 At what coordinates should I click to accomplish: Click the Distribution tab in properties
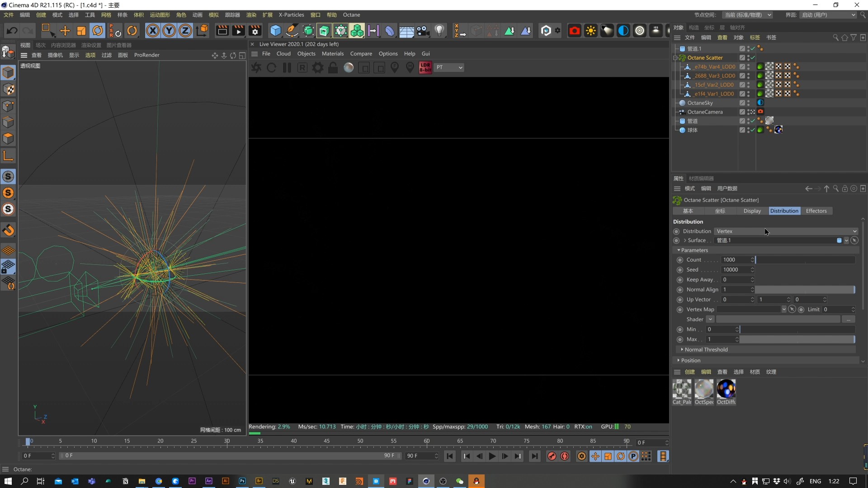[x=784, y=210]
